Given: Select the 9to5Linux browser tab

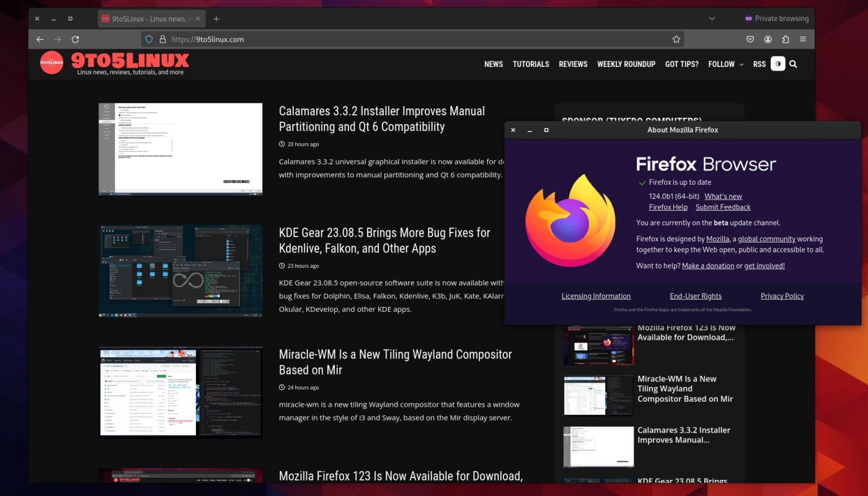Looking at the screenshot, I should click(153, 19).
